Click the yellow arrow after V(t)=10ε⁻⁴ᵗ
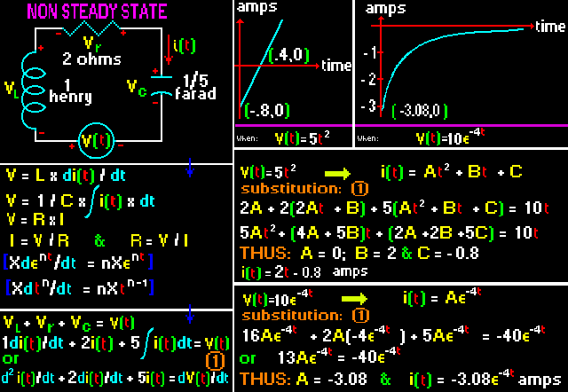The height and width of the screenshot is (392, 568). [x=354, y=299]
